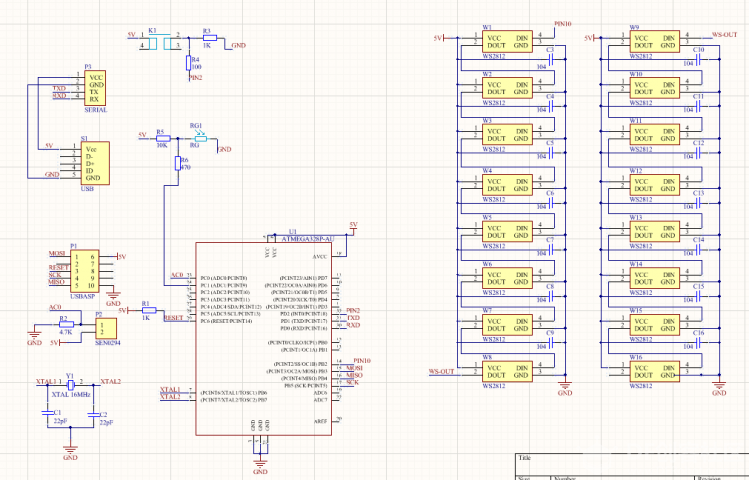Image resolution: width=749 pixels, height=480 pixels.
Task: Select the W11 WS2812 LED component
Action: [x=654, y=135]
